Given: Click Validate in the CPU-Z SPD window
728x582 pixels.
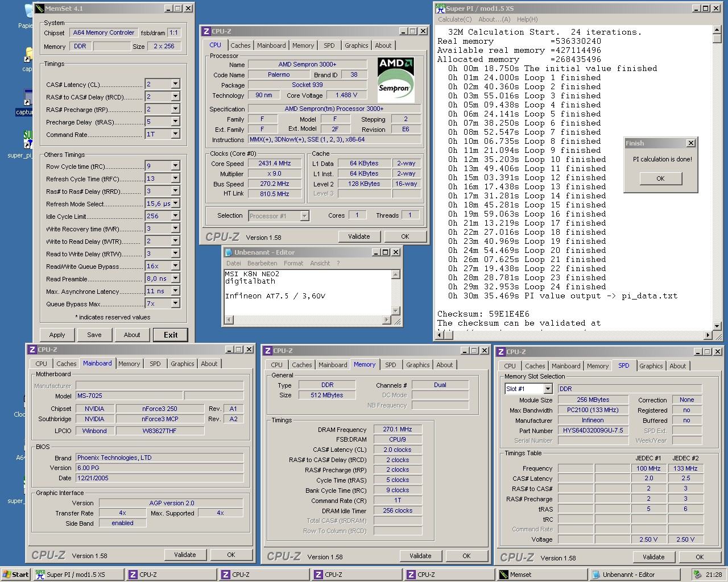Looking at the screenshot, I should pos(653,557).
